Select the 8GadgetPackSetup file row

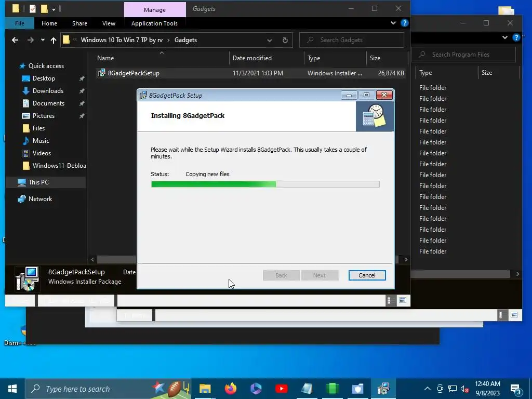pos(250,73)
